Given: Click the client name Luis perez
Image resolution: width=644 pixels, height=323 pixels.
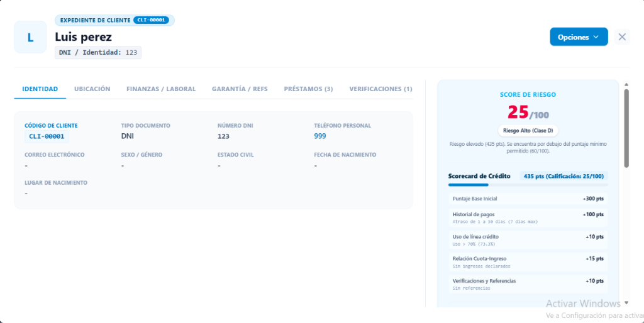Looking at the screenshot, I should tap(84, 37).
